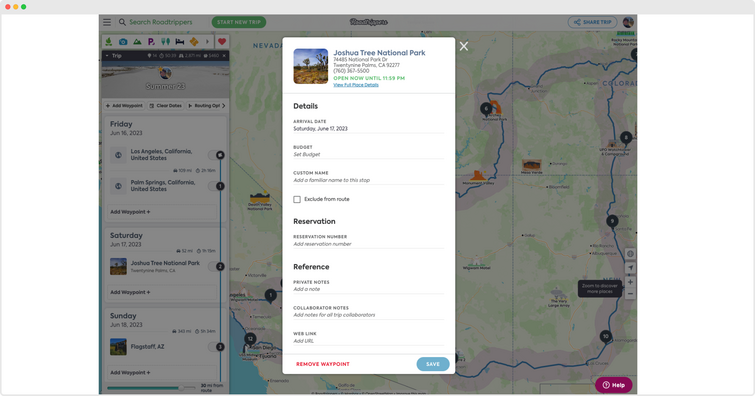
Task: Open View Full Place Details link
Action: tap(356, 85)
